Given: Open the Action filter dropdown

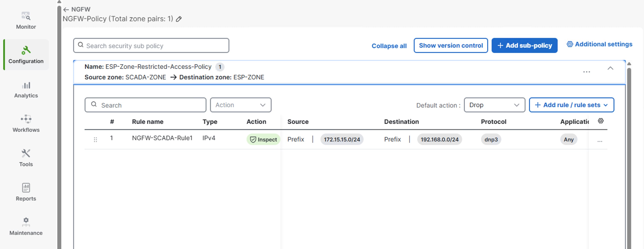Looking at the screenshot, I should [241, 105].
